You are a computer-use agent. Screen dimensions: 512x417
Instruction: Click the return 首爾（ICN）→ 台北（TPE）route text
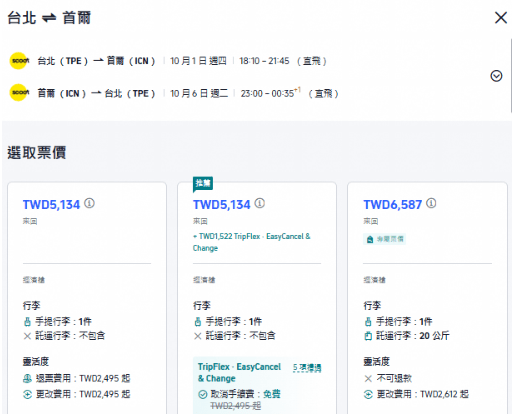[96, 93]
